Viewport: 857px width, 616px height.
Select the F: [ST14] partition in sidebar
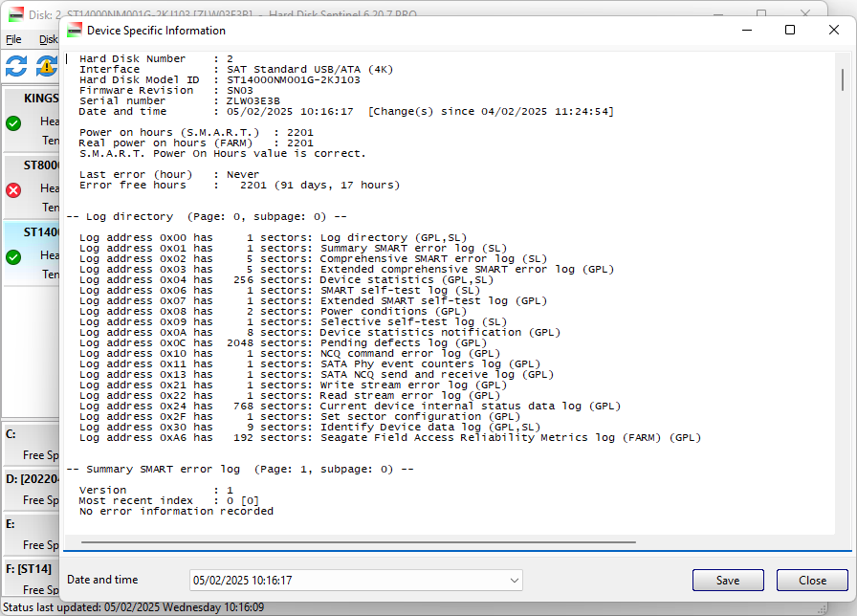[x=32, y=579]
